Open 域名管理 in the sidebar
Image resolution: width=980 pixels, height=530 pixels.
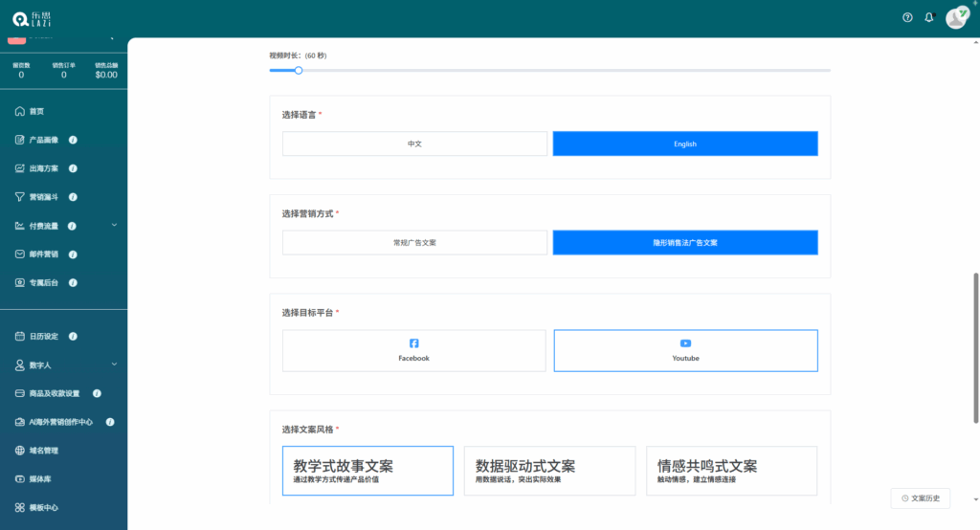[x=43, y=451]
